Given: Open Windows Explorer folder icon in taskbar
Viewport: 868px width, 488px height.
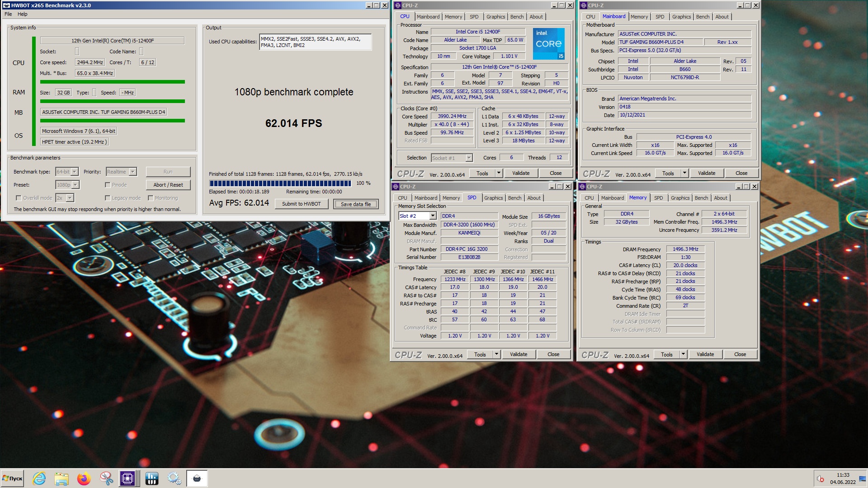Looking at the screenshot, I should click(x=61, y=478).
